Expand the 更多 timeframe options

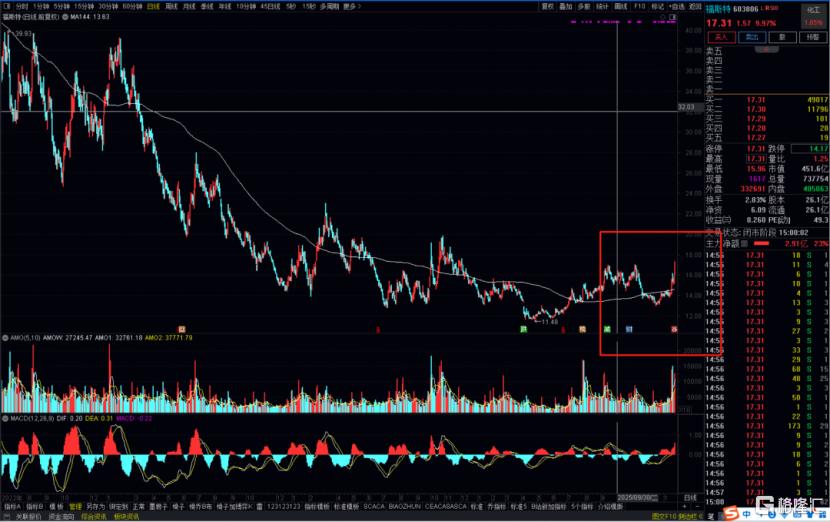(x=351, y=6)
